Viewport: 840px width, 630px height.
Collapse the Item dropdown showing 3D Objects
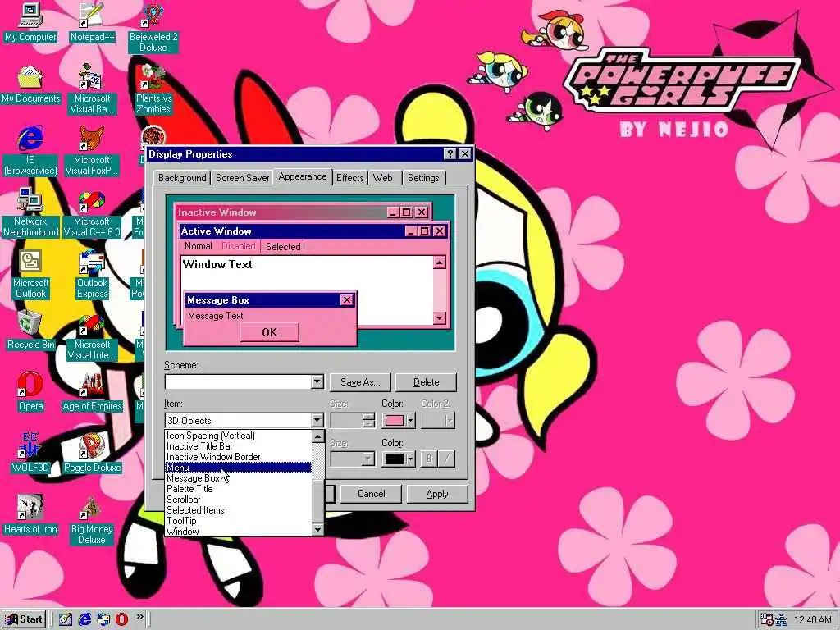pyautogui.click(x=317, y=421)
